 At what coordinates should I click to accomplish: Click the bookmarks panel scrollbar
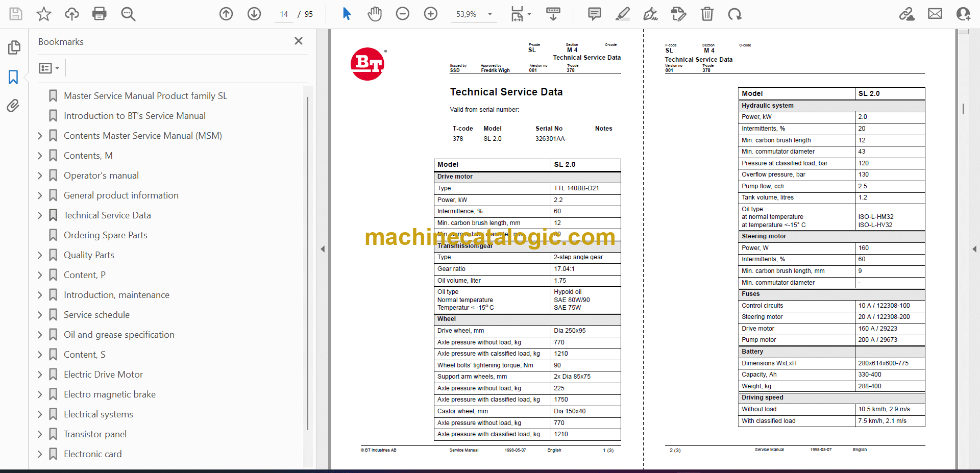(307, 263)
